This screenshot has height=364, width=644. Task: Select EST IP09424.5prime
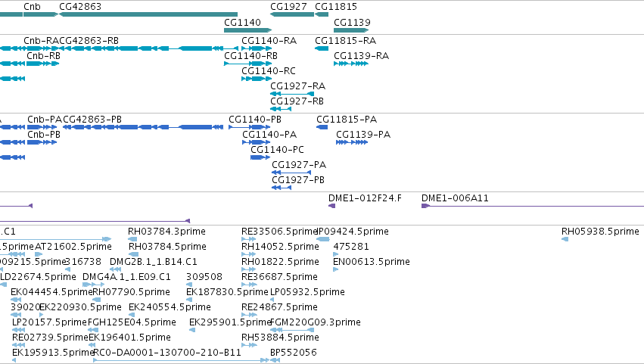point(323,239)
